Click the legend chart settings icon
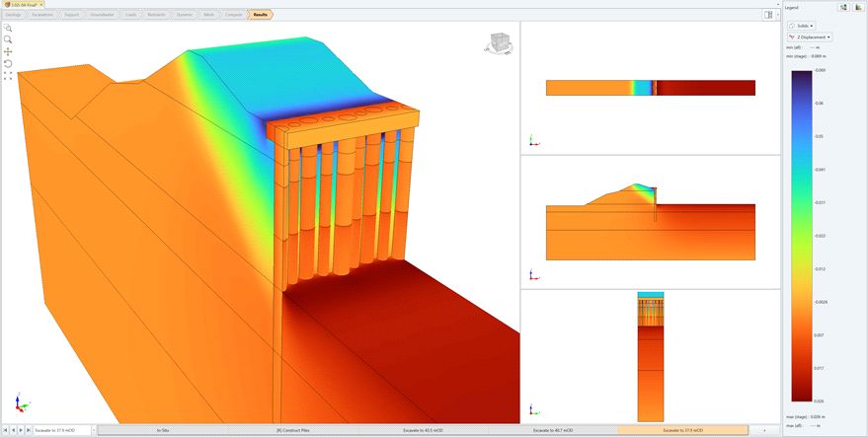 click(858, 7)
